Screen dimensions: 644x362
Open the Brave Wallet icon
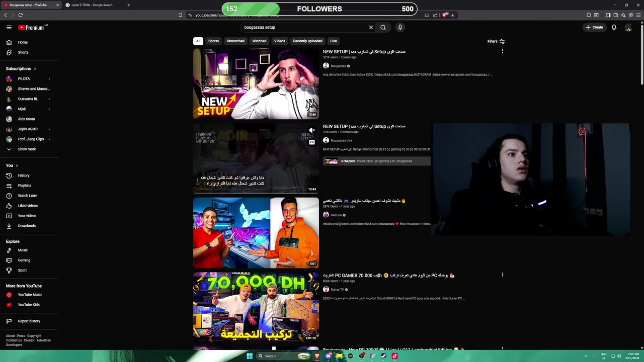click(x=615, y=15)
